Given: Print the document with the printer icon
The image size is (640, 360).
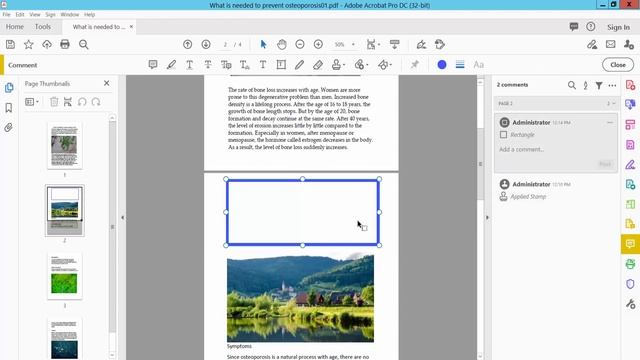Looking at the screenshot, I should (65, 44).
